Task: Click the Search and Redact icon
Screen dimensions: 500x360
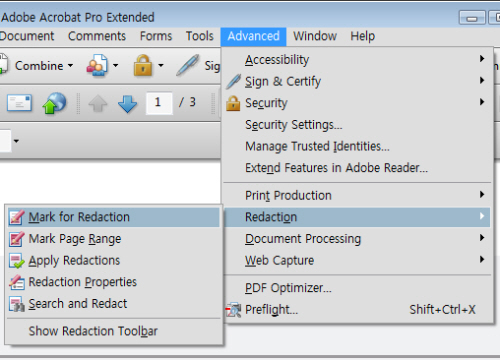Action: tap(17, 304)
